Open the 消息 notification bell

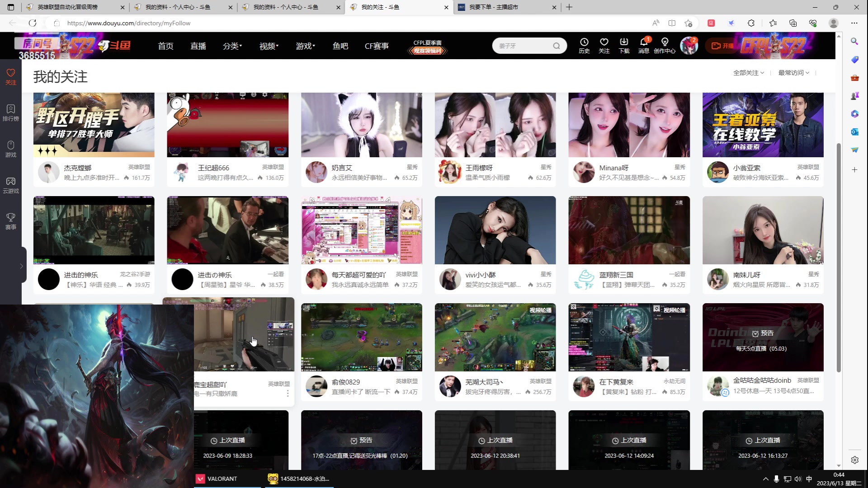point(644,46)
